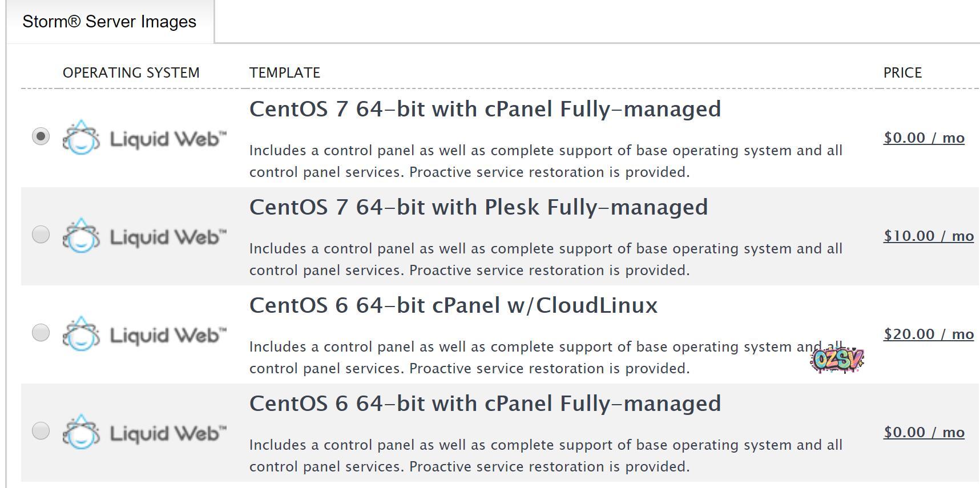Click $0.00 / mo price for CentOS 6 cPanel
This screenshot has height=488, width=980.
pos(924,433)
